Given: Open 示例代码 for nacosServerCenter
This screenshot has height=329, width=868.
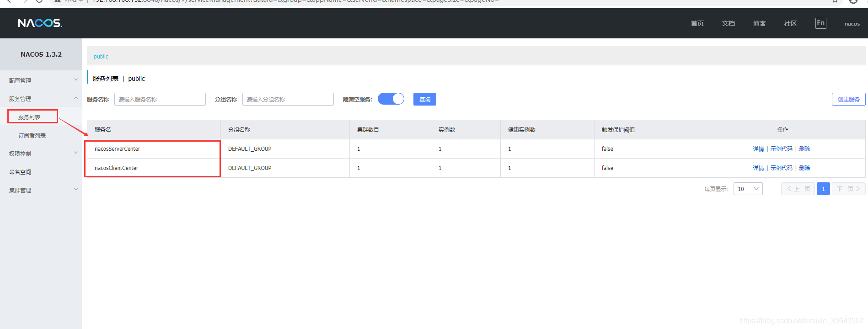Looking at the screenshot, I should pos(781,149).
